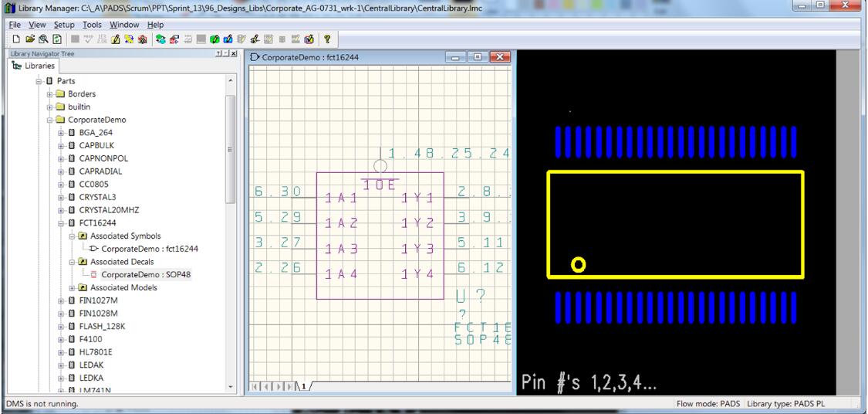The height and width of the screenshot is (414, 868).
Task: Expand the CRYSTAL3 part node
Action: pos(61,197)
